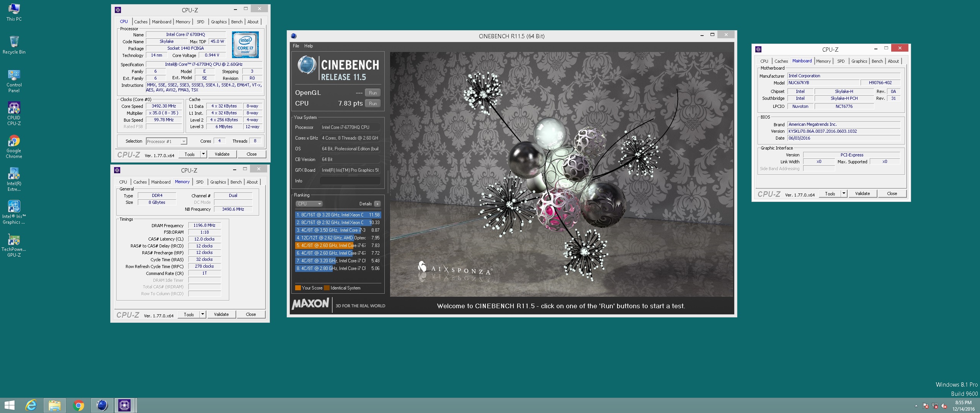Open the This PC desktop icon
Screen dimensions: 980x413
coord(14,12)
